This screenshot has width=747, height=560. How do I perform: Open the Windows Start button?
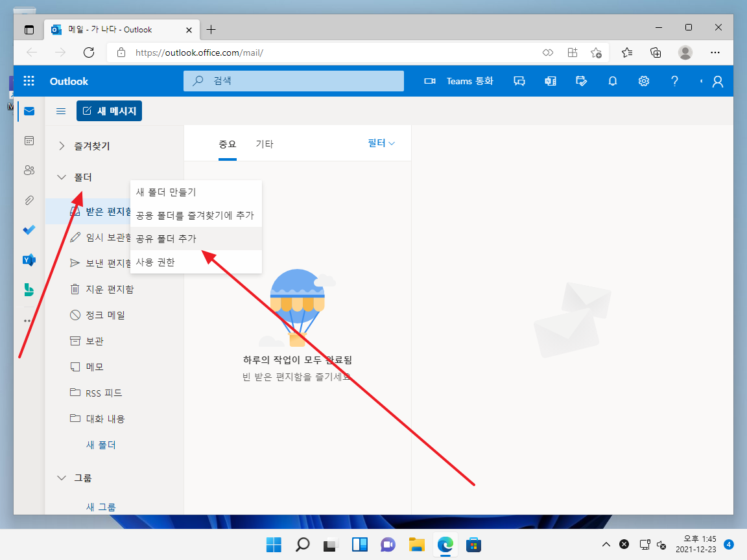(x=274, y=544)
